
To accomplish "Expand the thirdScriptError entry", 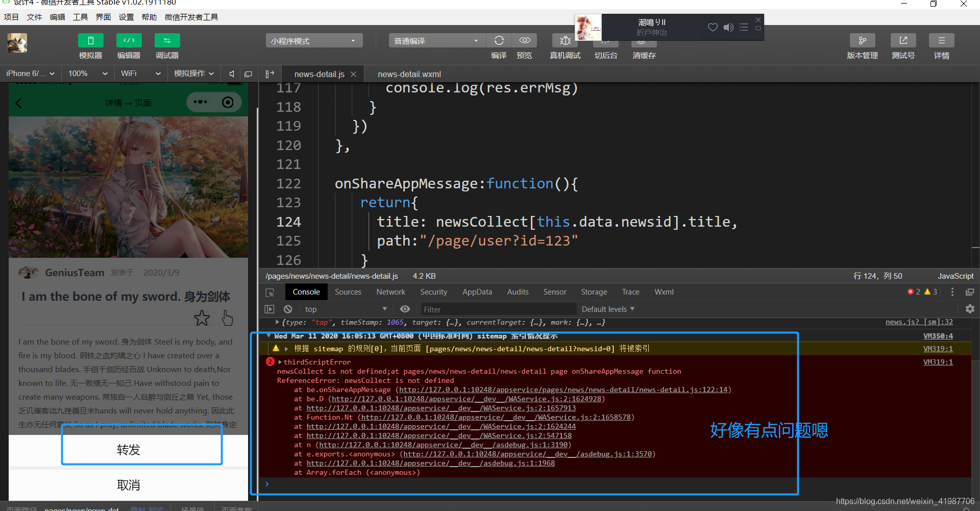I will 280,362.
